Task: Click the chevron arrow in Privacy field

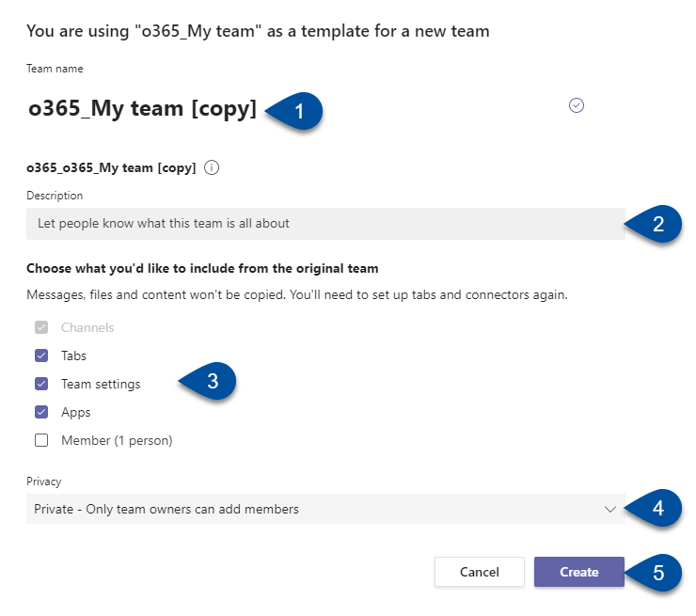Action: point(610,509)
